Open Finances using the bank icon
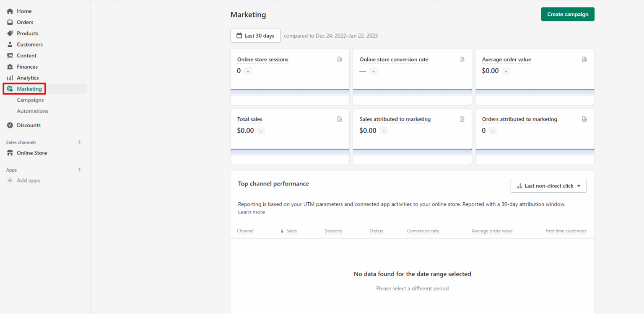 point(10,66)
